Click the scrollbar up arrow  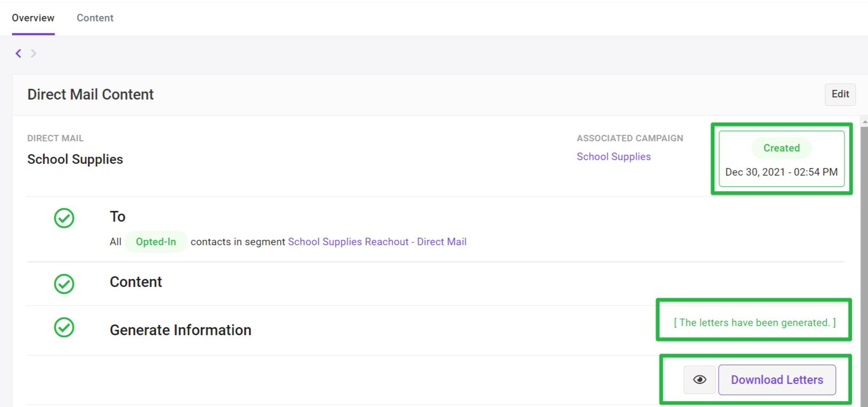pos(864,122)
